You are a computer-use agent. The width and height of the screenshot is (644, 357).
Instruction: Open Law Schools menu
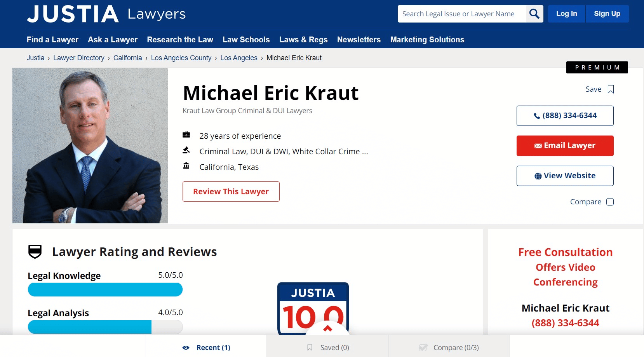coord(246,40)
